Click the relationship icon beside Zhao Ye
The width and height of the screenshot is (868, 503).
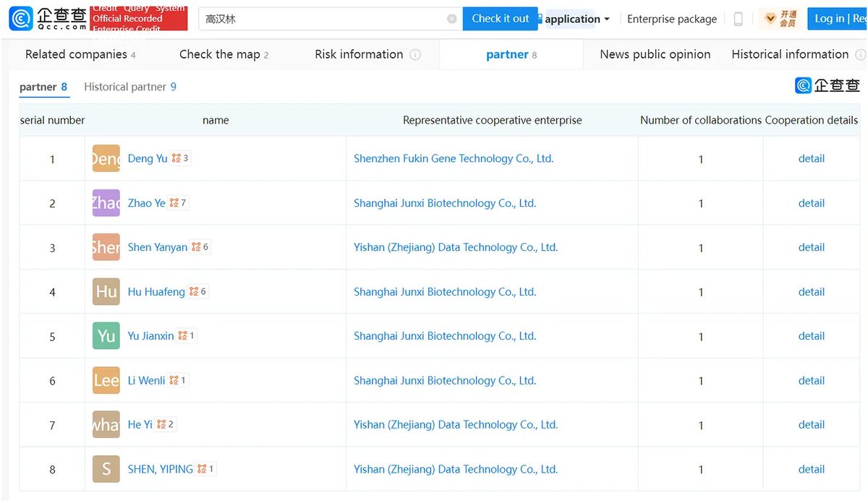pos(174,203)
